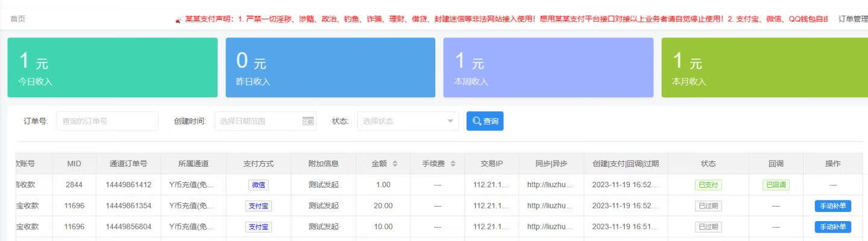868x241 pixels.
Task: Sort by 金额 column arrows
Action: point(395,164)
